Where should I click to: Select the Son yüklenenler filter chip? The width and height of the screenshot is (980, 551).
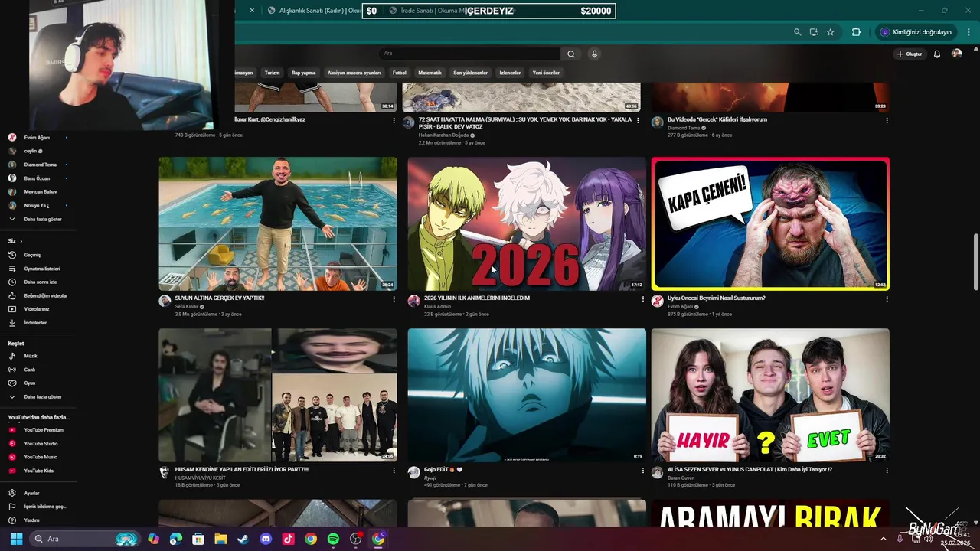(x=470, y=73)
